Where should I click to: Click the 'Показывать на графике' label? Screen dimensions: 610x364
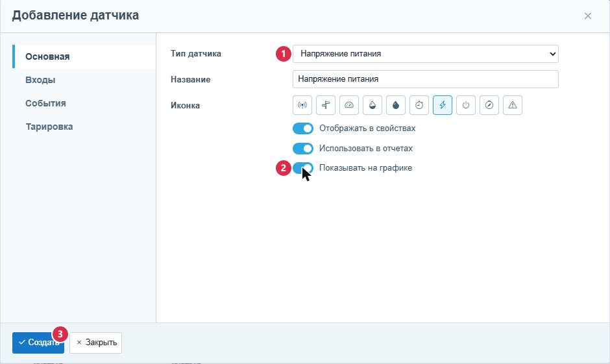(365, 168)
